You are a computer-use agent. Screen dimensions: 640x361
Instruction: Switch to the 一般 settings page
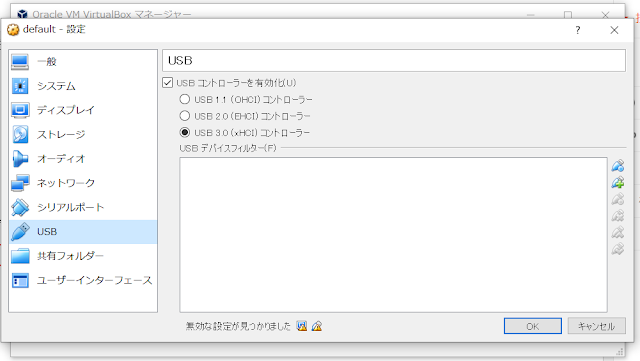coord(83,62)
